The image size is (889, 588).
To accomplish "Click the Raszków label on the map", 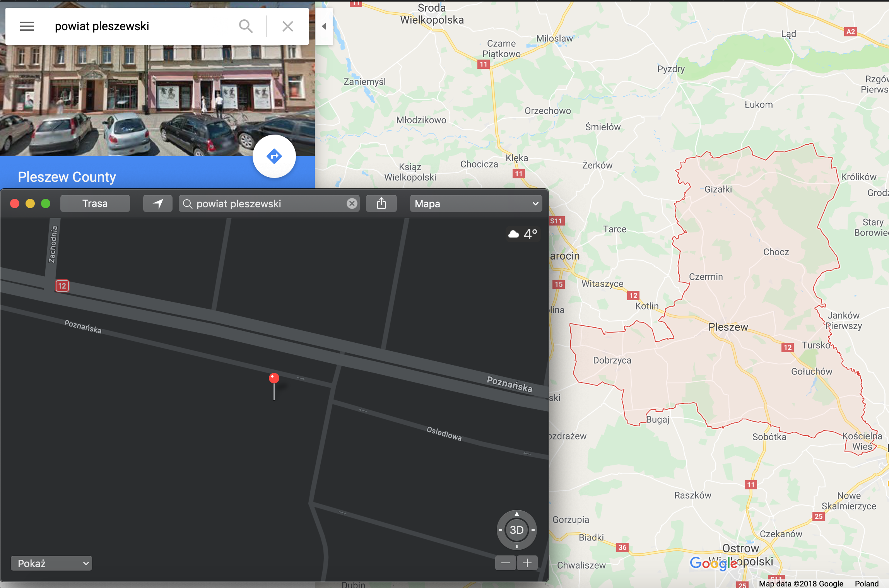I will coord(692,495).
